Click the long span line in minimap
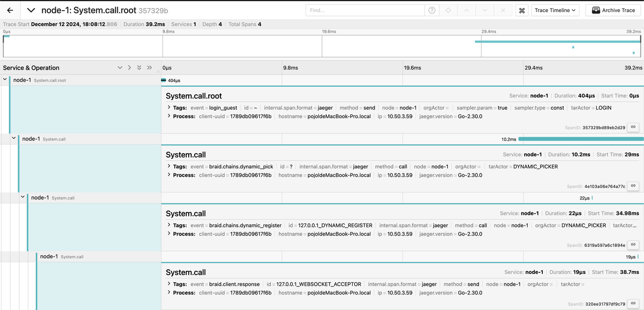Screen dimensions: 644x310 click(x=558, y=42)
